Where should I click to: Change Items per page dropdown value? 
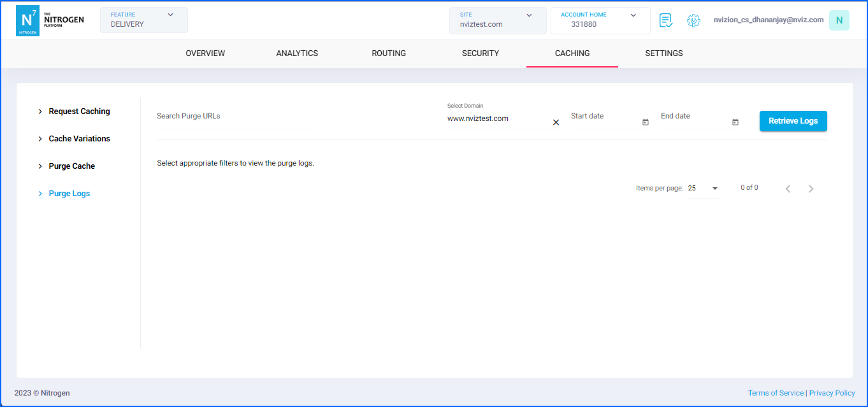point(703,189)
